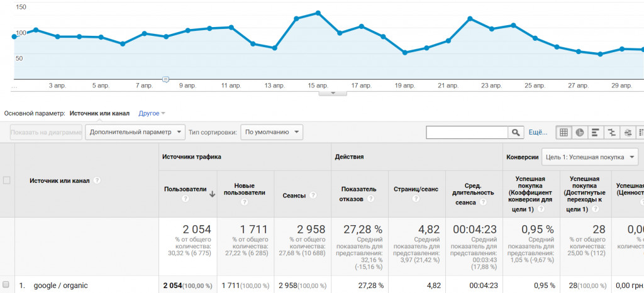
Task: Tick the checkbox for google / organic row
Action: click(x=7, y=285)
